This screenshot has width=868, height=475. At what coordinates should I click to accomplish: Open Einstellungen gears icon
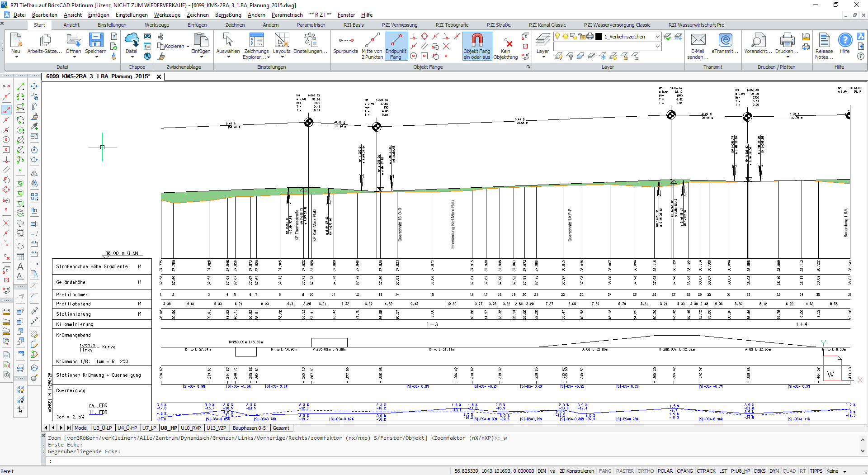(310, 40)
